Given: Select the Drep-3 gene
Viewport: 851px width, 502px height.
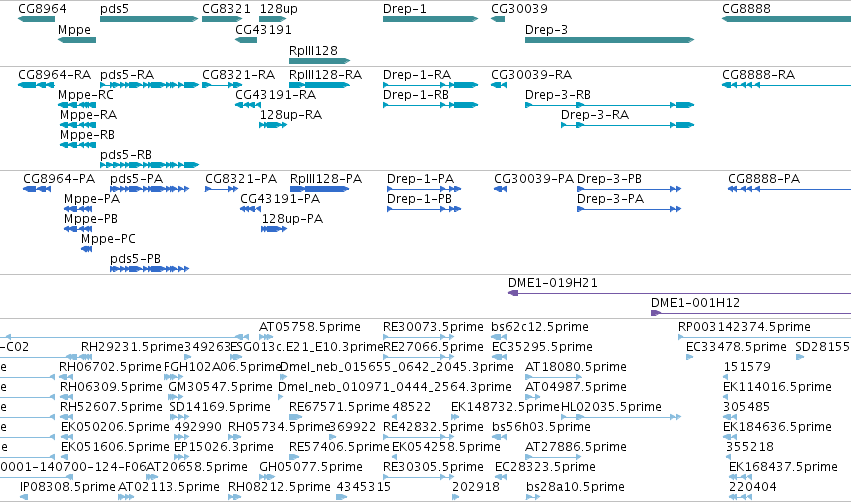Looking at the screenshot, I should (x=609, y=40).
